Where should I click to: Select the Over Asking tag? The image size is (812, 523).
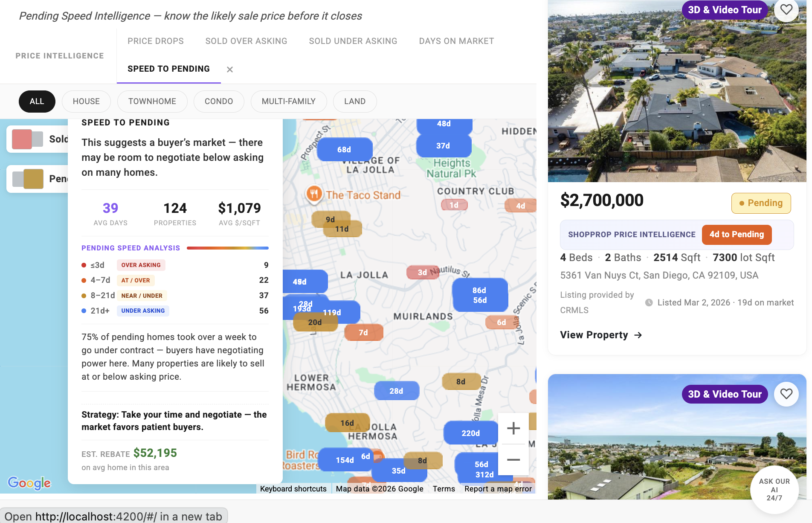click(141, 265)
